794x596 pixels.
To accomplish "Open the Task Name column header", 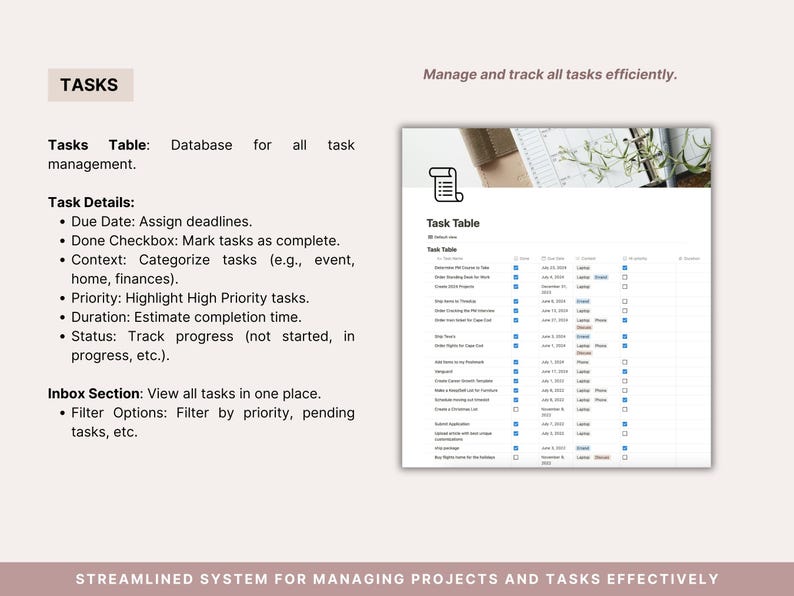I will pos(450,258).
